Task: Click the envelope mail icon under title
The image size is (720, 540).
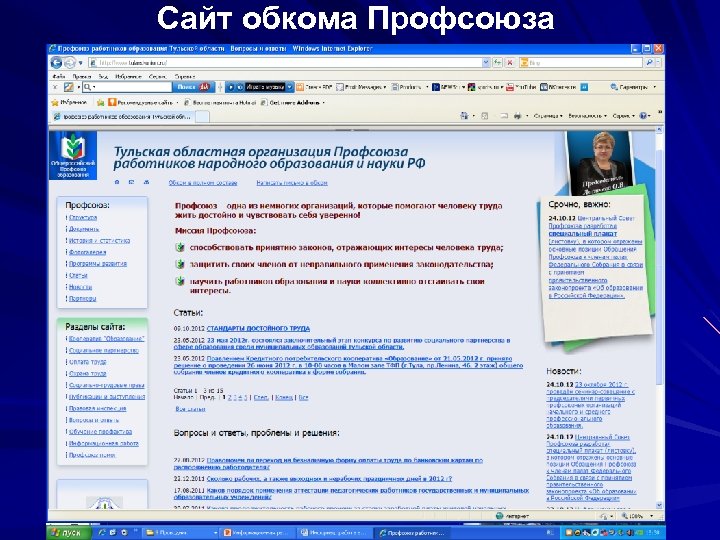Action: 131,182
